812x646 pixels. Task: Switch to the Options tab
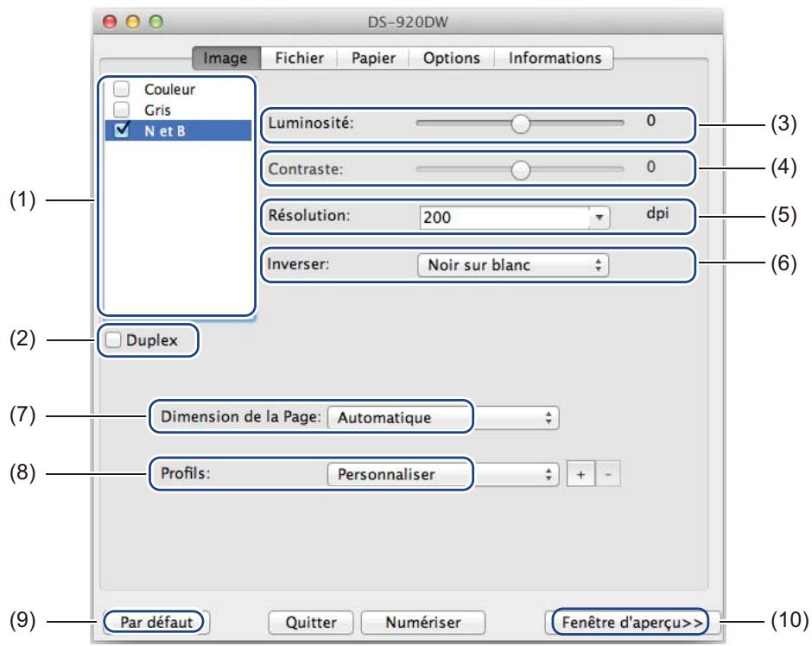[x=452, y=58]
